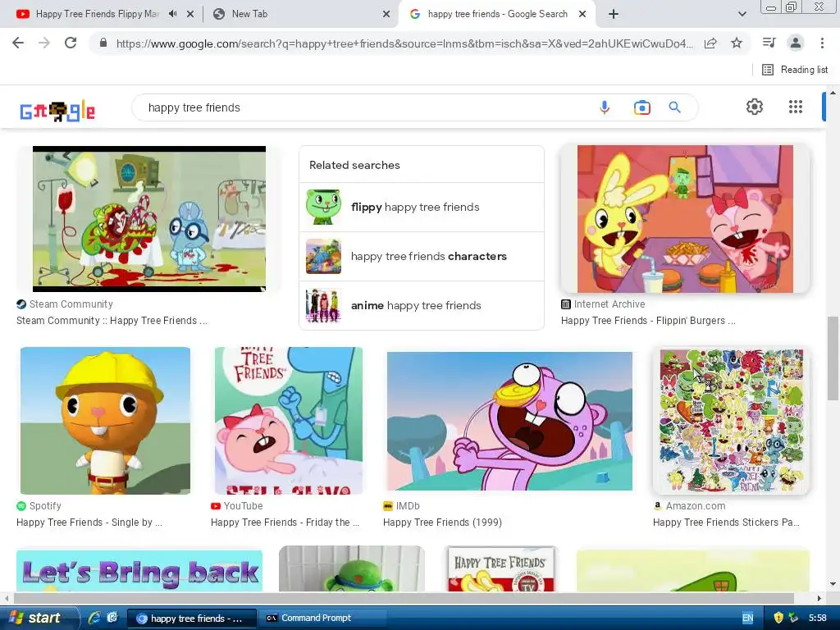Click the Google doodle logo
The image size is (840, 630).
point(57,111)
